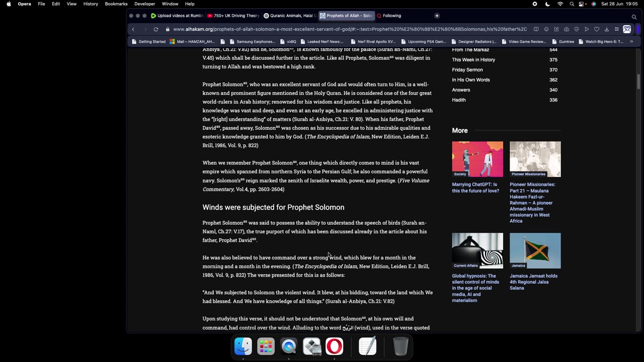The image size is (644, 362).
Task: Open the Samsung Earphones bookmark folder
Action: click(252, 42)
